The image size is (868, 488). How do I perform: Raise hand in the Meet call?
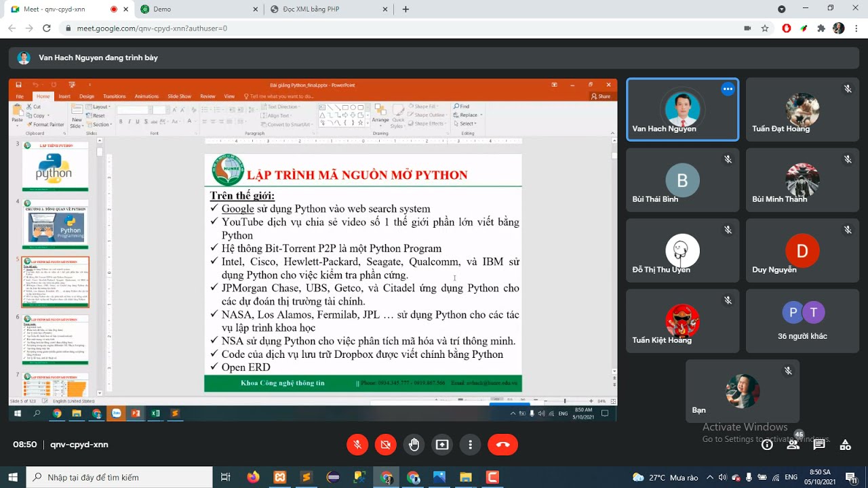coord(414,445)
